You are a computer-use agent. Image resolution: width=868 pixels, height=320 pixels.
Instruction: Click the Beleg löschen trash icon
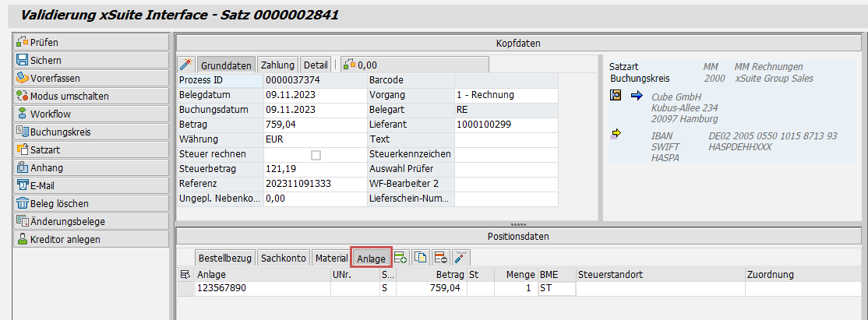(x=22, y=203)
